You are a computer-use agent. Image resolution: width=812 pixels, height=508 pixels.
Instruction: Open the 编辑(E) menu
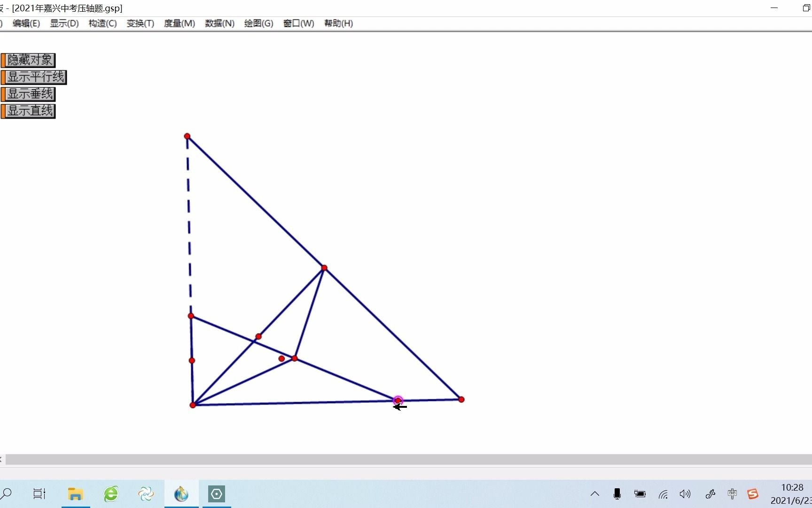pyautogui.click(x=26, y=23)
